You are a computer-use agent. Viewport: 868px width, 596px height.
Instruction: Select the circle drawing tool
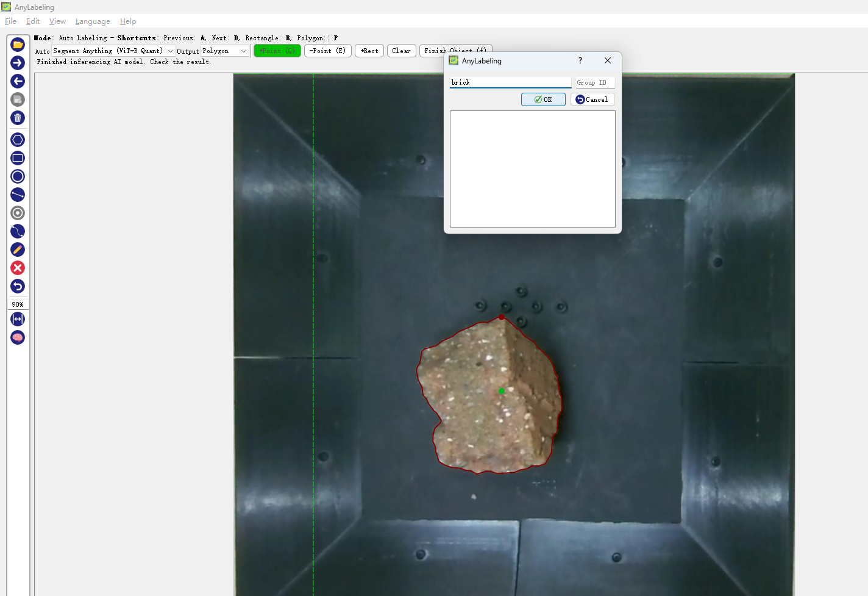coord(18,176)
